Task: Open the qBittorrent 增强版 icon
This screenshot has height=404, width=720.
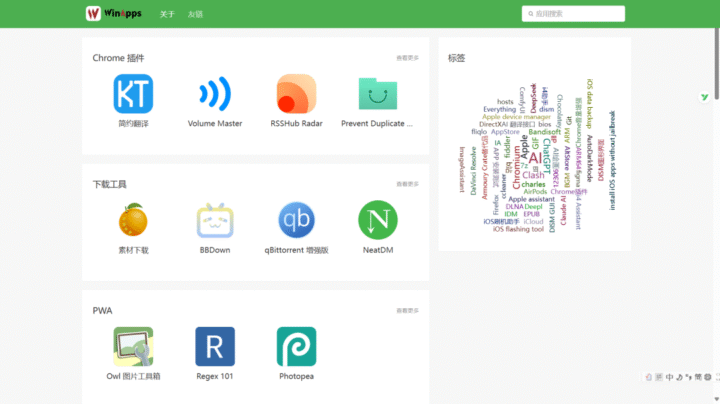Action: click(x=296, y=220)
